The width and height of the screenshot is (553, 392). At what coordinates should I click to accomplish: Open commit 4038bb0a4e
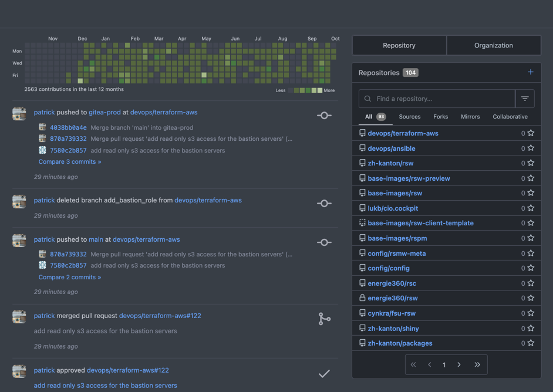pyautogui.click(x=68, y=127)
